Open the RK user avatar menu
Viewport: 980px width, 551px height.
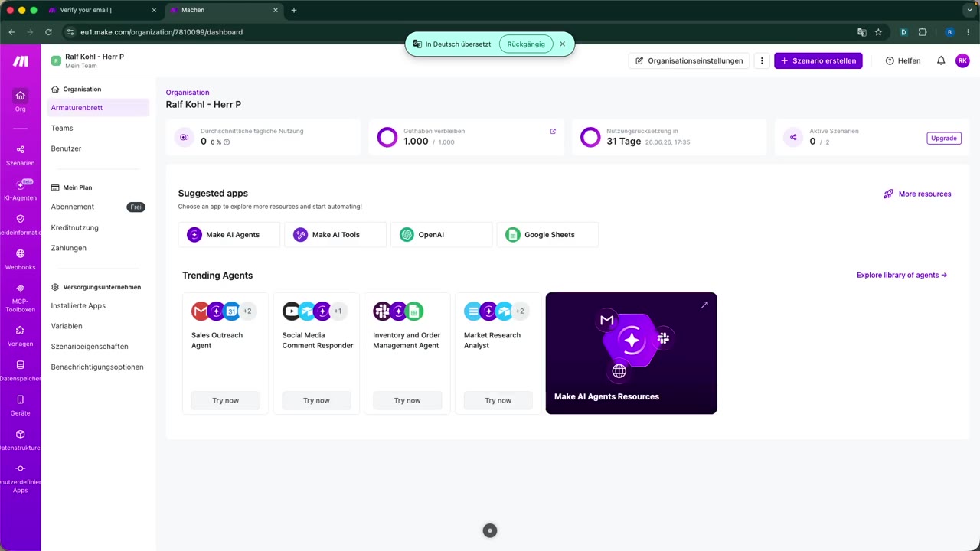[x=962, y=60]
